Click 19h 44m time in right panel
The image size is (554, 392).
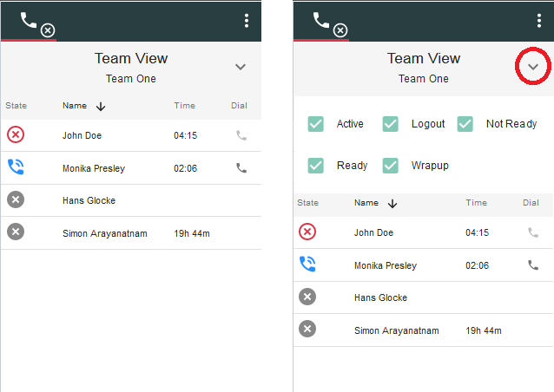tap(484, 330)
